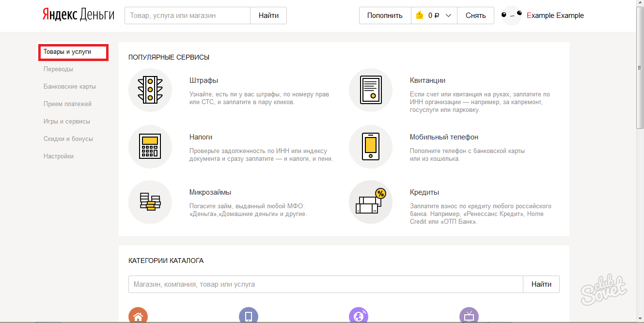Click the Снять button
Image resolution: width=644 pixels, height=323 pixels.
tap(475, 15)
